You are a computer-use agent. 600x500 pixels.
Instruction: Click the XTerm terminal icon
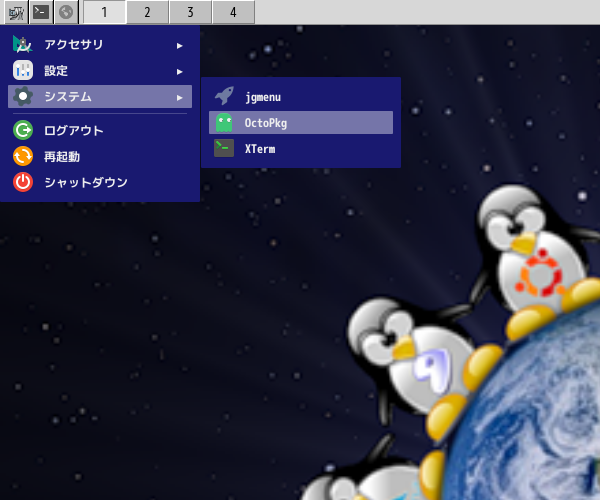tap(224, 148)
